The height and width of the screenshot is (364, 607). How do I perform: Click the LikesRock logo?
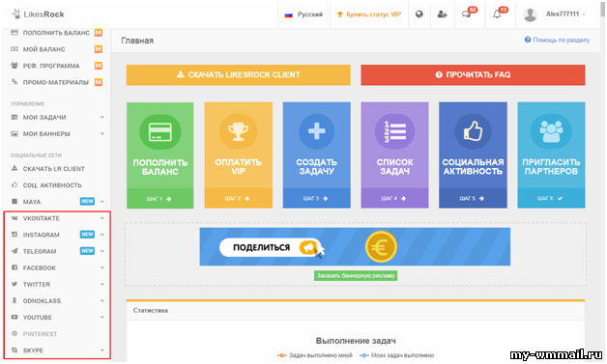pos(38,14)
